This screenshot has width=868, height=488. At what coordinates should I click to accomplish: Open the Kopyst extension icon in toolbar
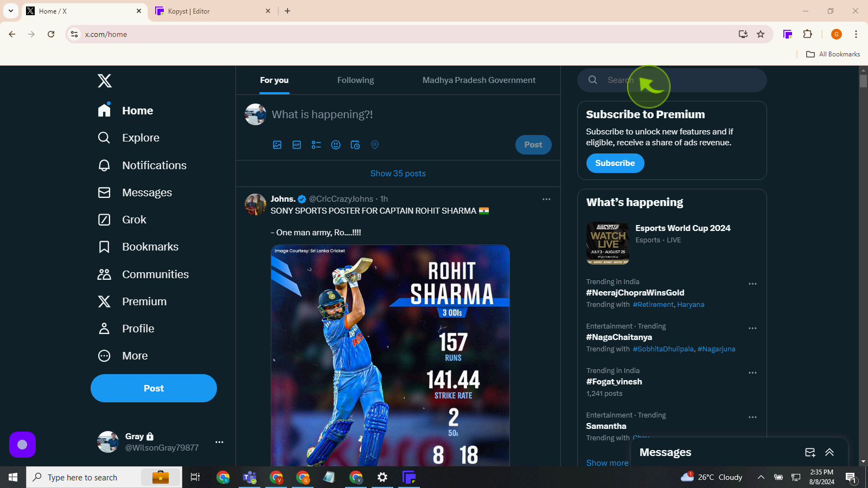pyautogui.click(x=788, y=34)
